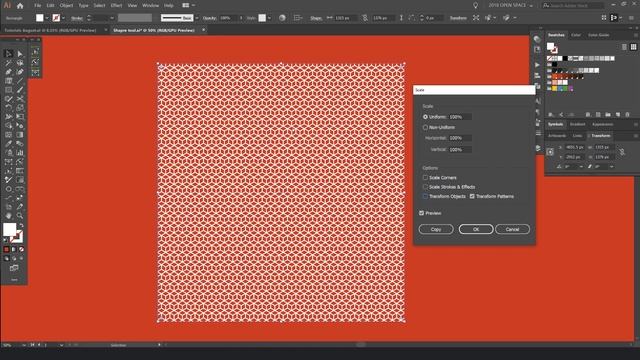Open the brush definition dropdown

(x=197, y=18)
